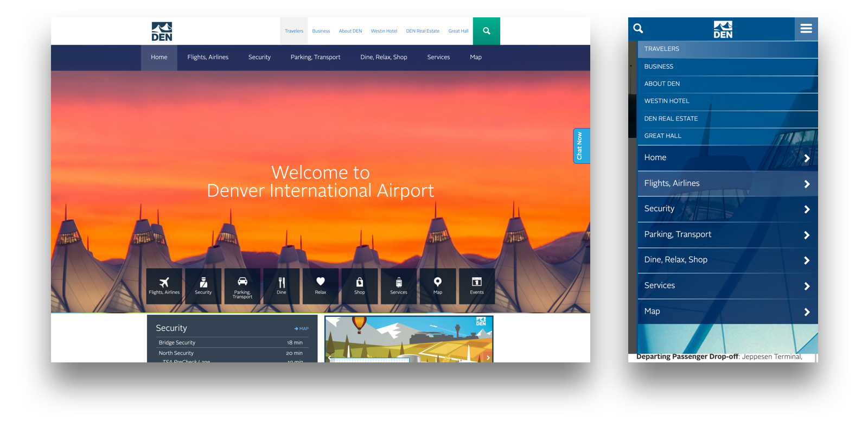Open Parking, Transport tile with car icon
868x434 pixels.
coord(242,286)
